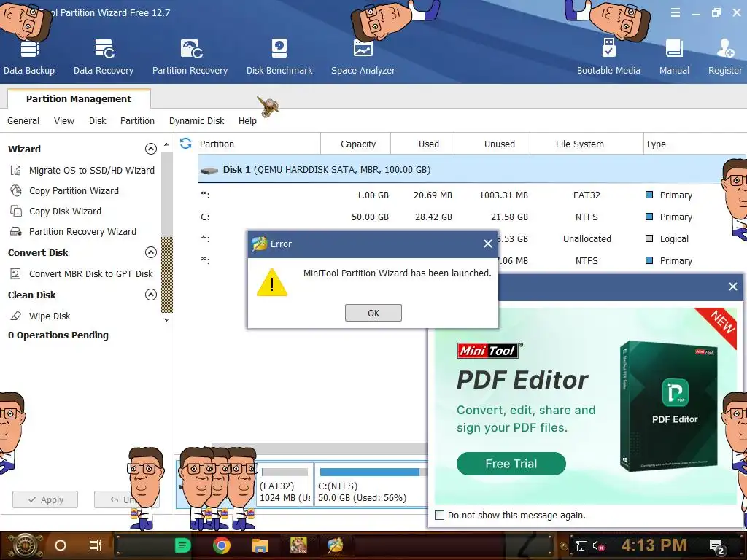Viewport: 747px width, 560px height.
Task: Refresh the partition list
Action: pos(186,144)
